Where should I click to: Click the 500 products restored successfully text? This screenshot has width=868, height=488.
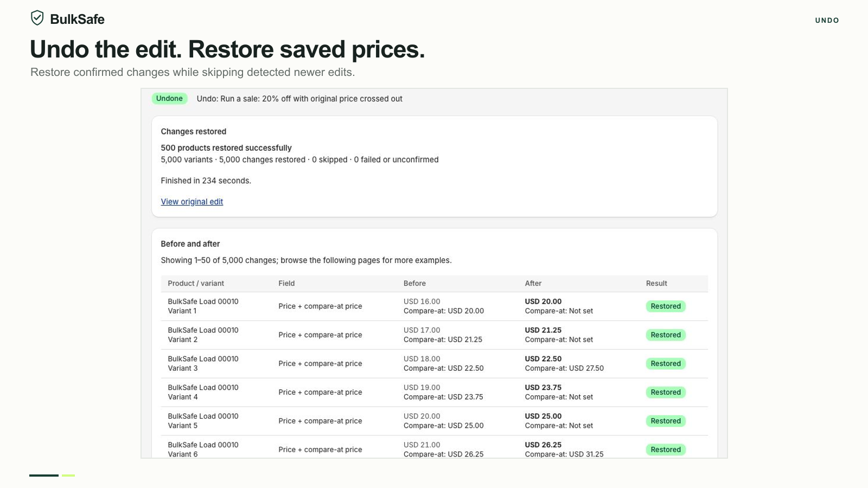coord(226,148)
